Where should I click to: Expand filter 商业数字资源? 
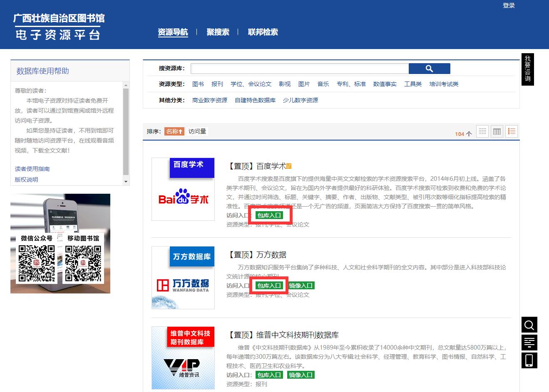click(210, 100)
